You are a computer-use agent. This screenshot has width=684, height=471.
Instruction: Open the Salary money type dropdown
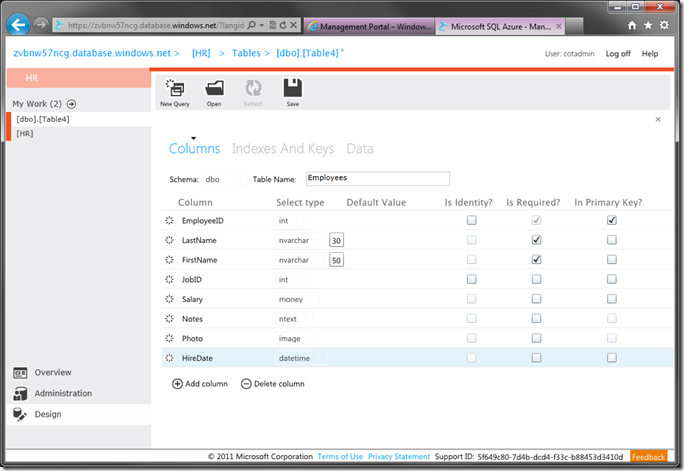297,299
